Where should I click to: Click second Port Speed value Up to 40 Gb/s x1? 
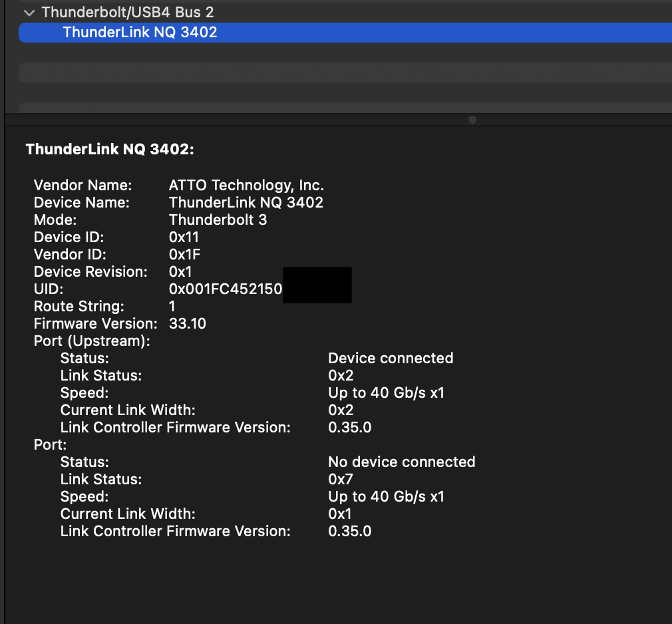386,497
